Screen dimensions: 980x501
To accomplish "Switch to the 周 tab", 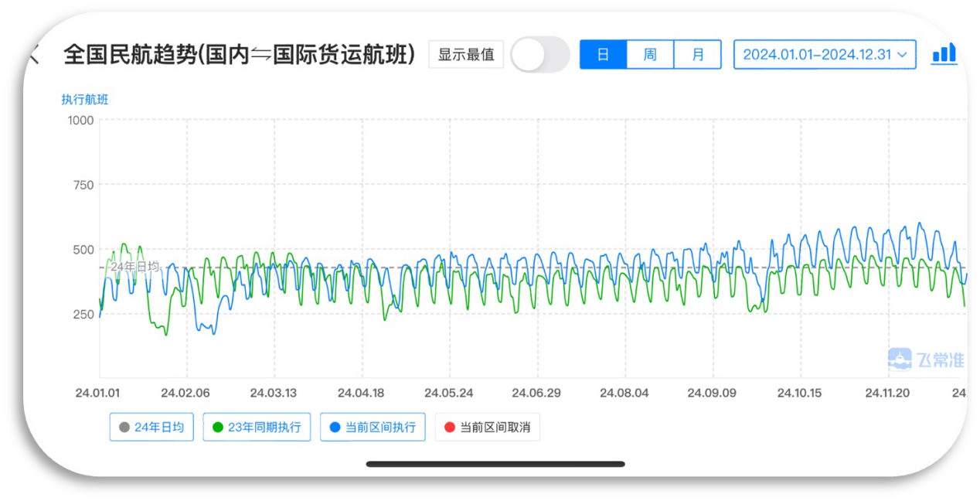I will [650, 55].
